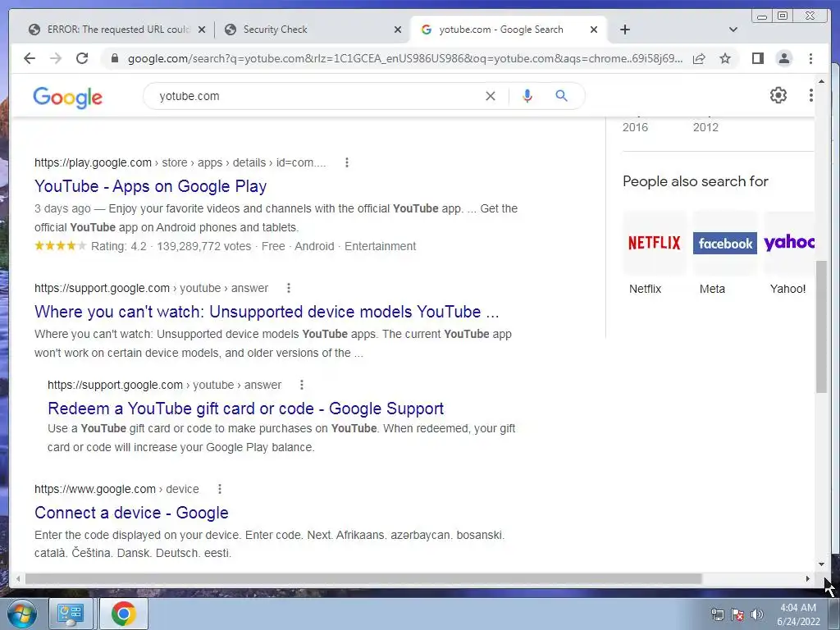Click the horizontal scrollbar thumb
The height and width of the screenshot is (630, 840).
pos(363,578)
